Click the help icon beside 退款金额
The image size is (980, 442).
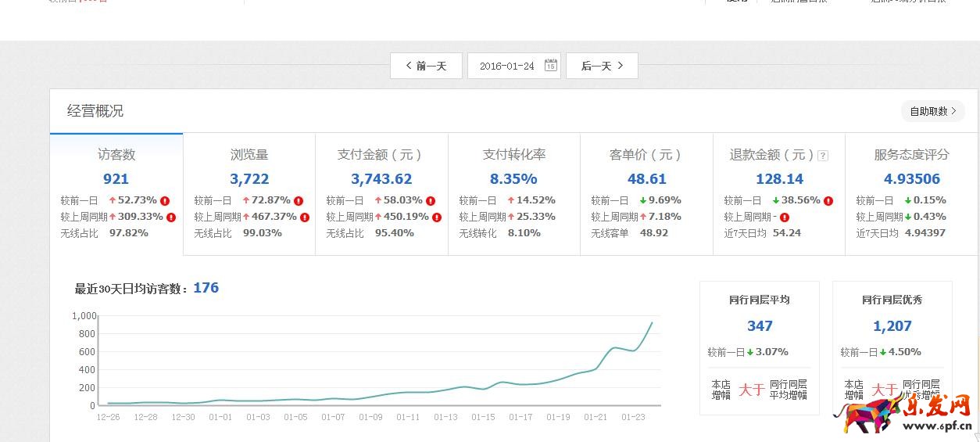click(x=822, y=156)
